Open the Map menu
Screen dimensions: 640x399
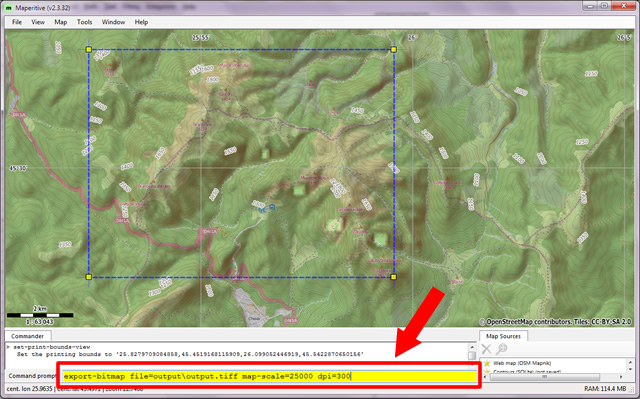click(x=60, y=22)
